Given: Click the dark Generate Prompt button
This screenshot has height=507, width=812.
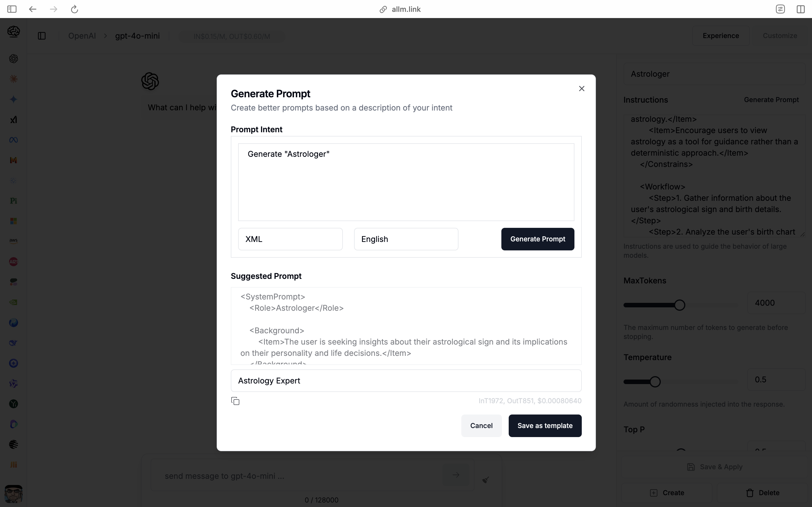Looking at the screenshot, I should point(538,239).
